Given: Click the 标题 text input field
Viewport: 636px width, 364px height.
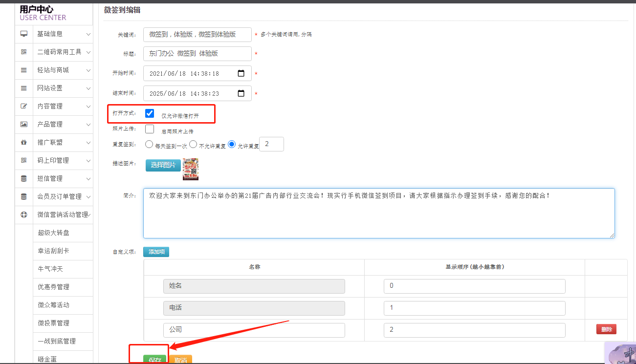Looking at the screenshot, I should pos(197,54).
